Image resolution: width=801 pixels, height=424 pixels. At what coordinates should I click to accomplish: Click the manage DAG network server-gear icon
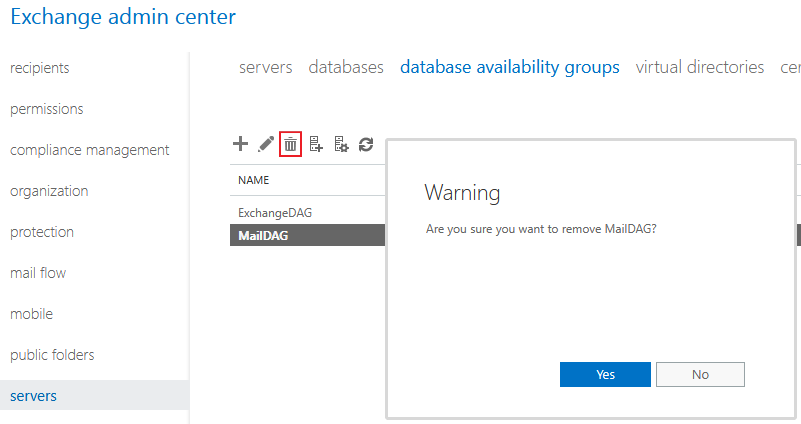tap(341, 144)
